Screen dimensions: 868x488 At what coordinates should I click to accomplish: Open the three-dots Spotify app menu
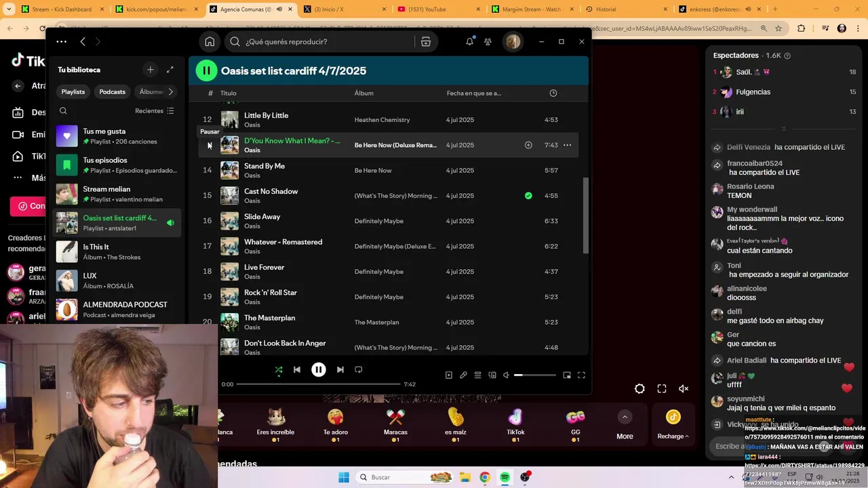point(62,41)
